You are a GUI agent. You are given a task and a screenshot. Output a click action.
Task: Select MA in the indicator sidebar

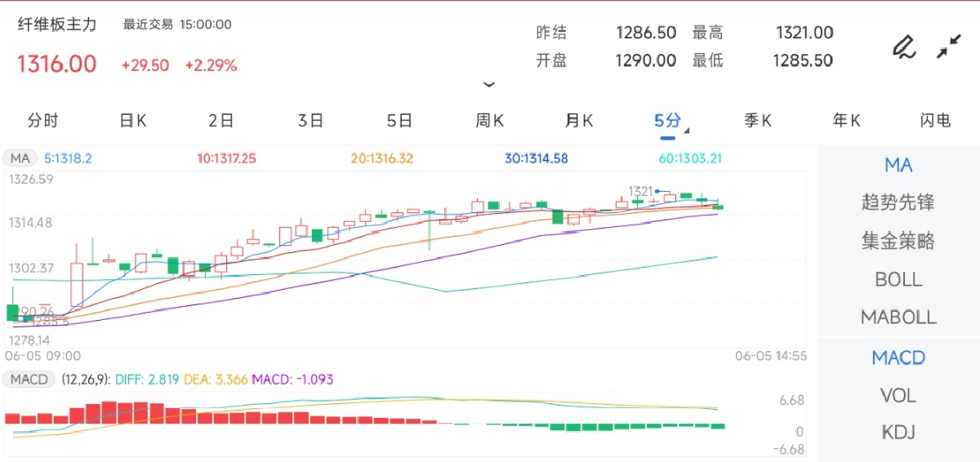pyautogui.click(x=898, y=166)
